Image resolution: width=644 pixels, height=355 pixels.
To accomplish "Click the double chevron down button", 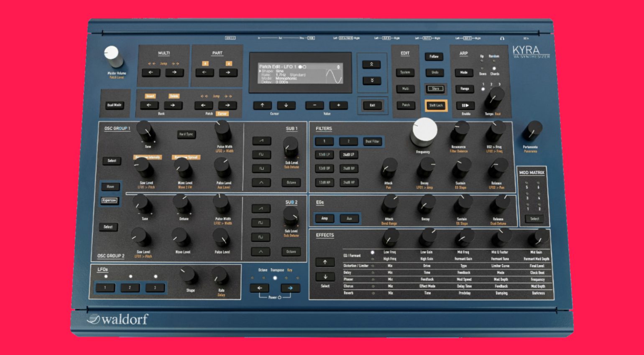I will (371, 80).
